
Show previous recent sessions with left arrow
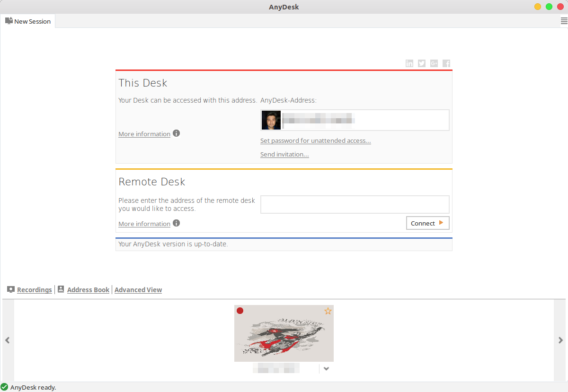8,340
